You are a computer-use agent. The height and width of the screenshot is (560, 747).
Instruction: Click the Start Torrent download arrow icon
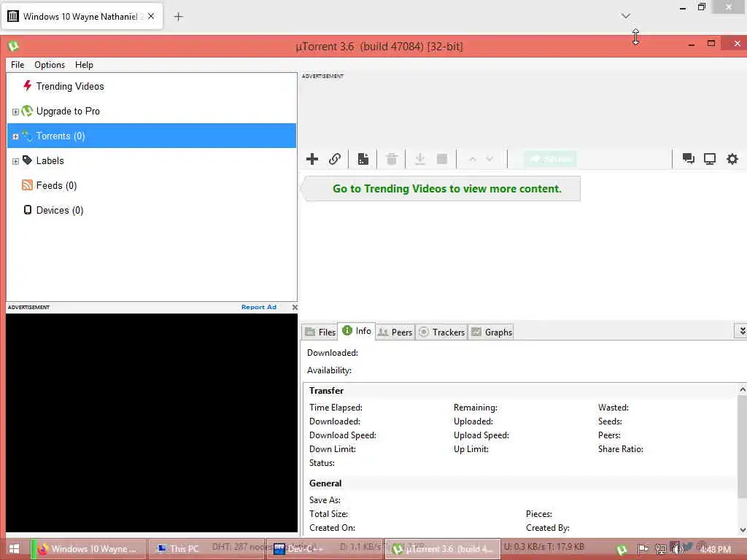tap(419, 159)
